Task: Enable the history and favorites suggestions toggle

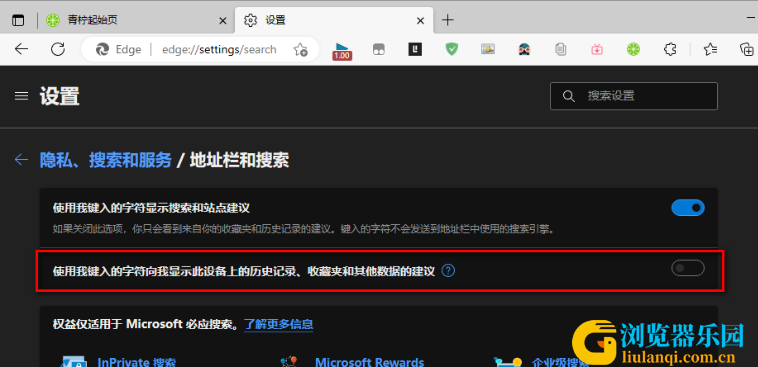Action: click(687, 268)
